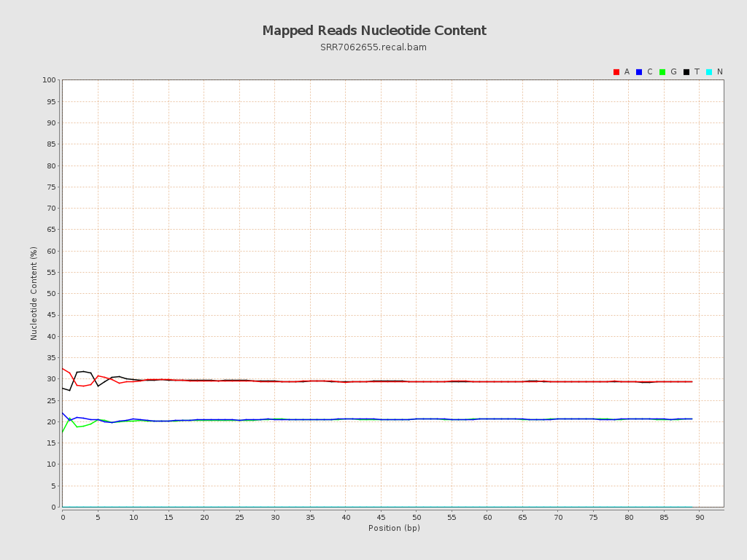Viewport: 747px width, 560px height.
Task: Click the green G legend swatch
Action: 662,72
